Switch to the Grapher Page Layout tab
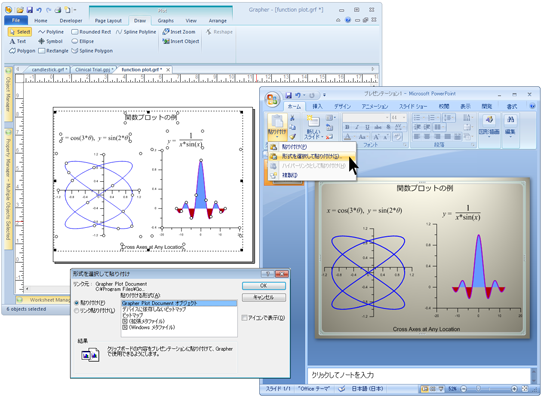 108,21
